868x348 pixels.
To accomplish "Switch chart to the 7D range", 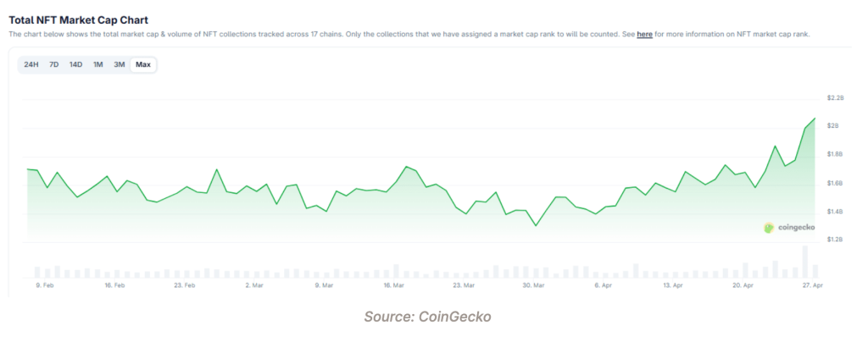I will (53, 64).
